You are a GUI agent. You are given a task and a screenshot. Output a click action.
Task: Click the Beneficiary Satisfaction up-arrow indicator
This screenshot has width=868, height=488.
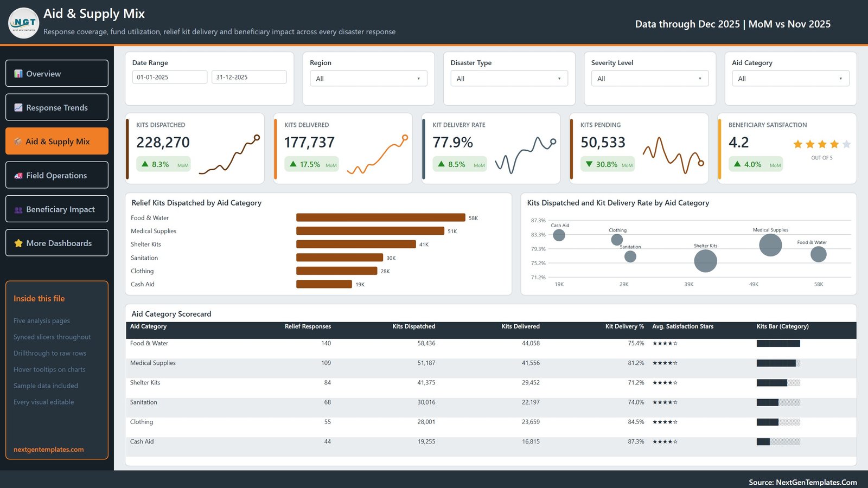click(x=737, y=164)
